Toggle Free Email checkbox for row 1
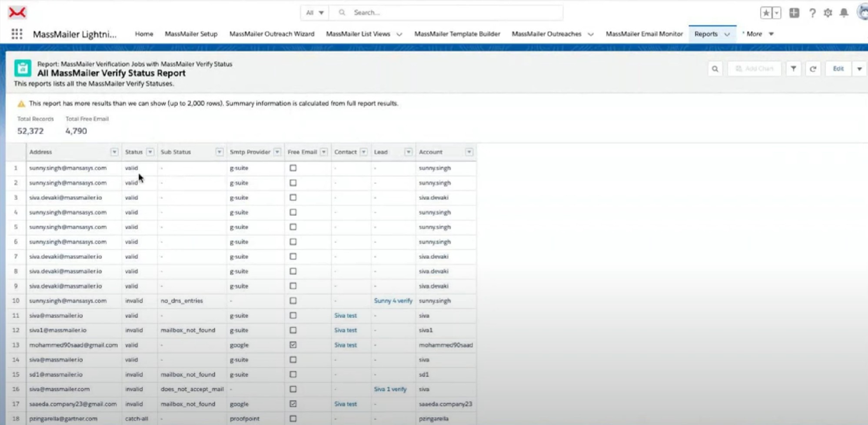The image size is (868, 425). [293, 168]
